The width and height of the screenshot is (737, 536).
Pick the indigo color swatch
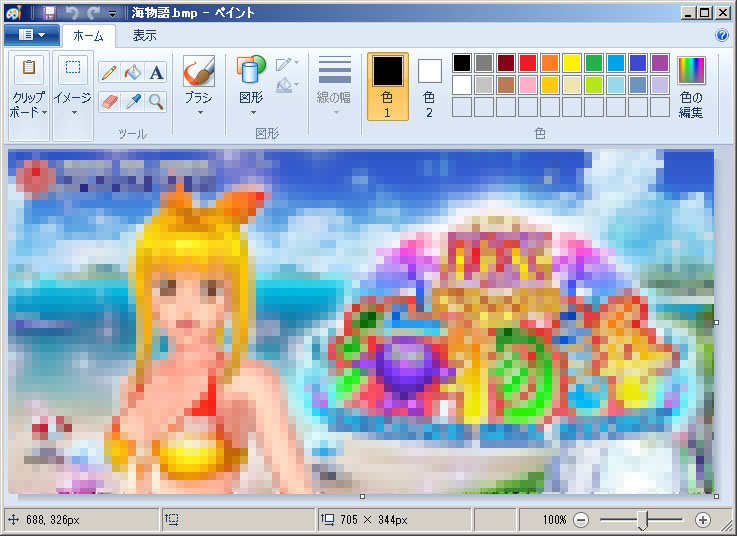(638, 63)
